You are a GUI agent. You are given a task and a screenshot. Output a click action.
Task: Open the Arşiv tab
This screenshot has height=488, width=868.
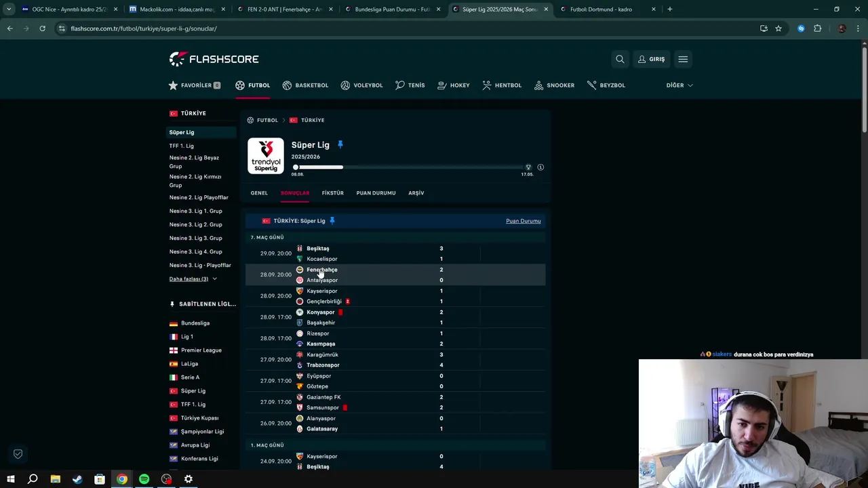(x=416, y=193)
